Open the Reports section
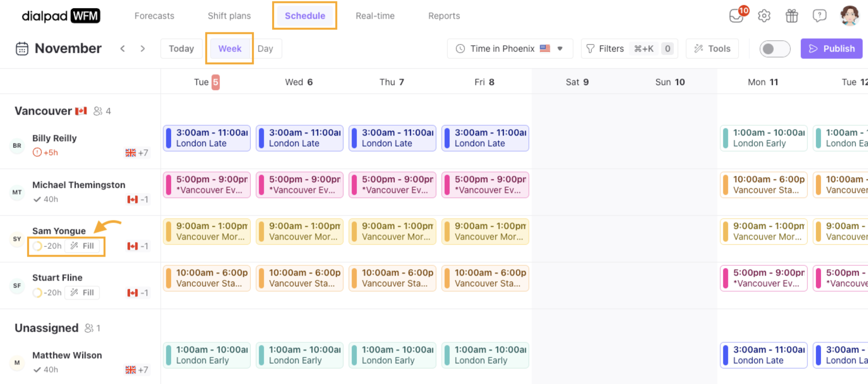868x384 pixels. point(444,15)
